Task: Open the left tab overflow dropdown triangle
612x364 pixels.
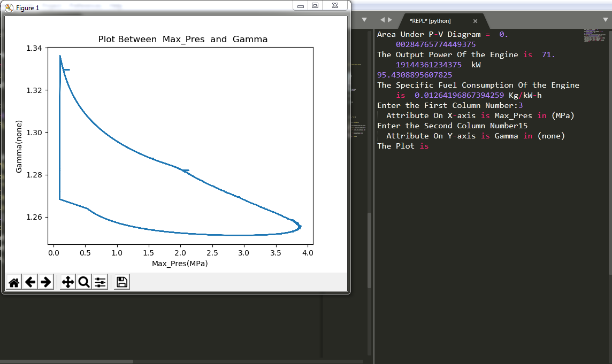Action: [x=364, y=19]
